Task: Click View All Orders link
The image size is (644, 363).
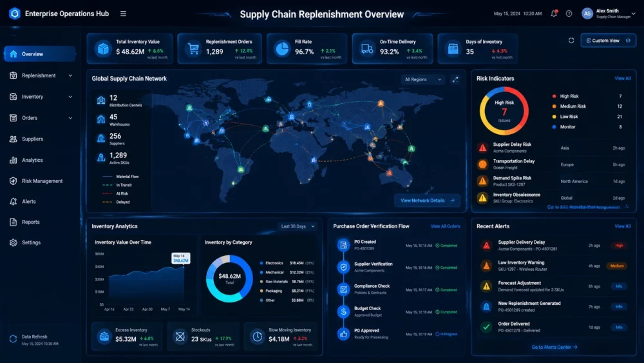Action: [x=445, y=226]
